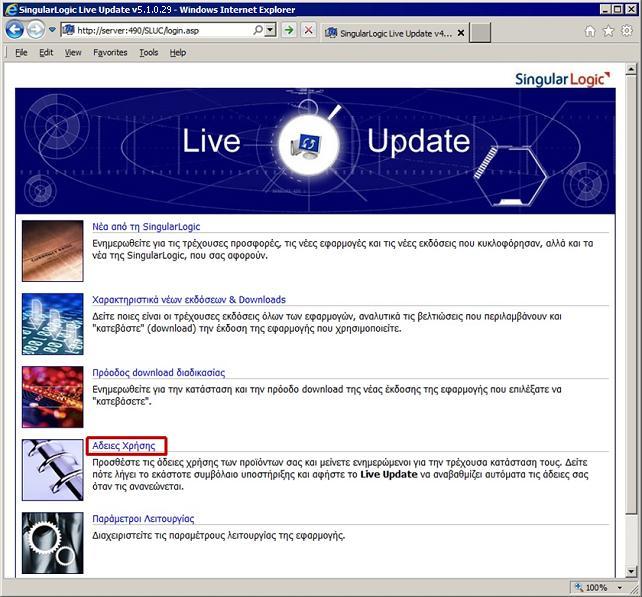Click the browser Forward arrow button
The width and height of the screenshot is (642, 597).
click(36, 30)
